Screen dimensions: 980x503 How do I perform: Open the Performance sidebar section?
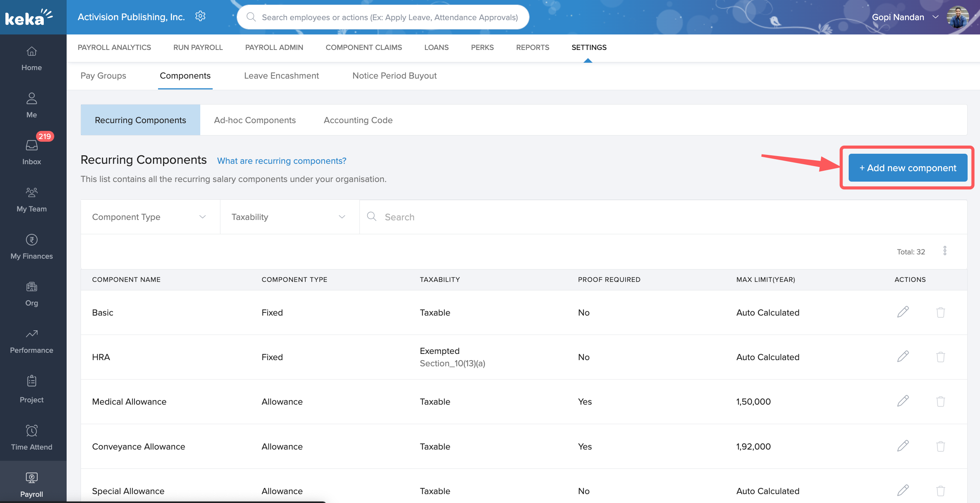coord(31,341)
